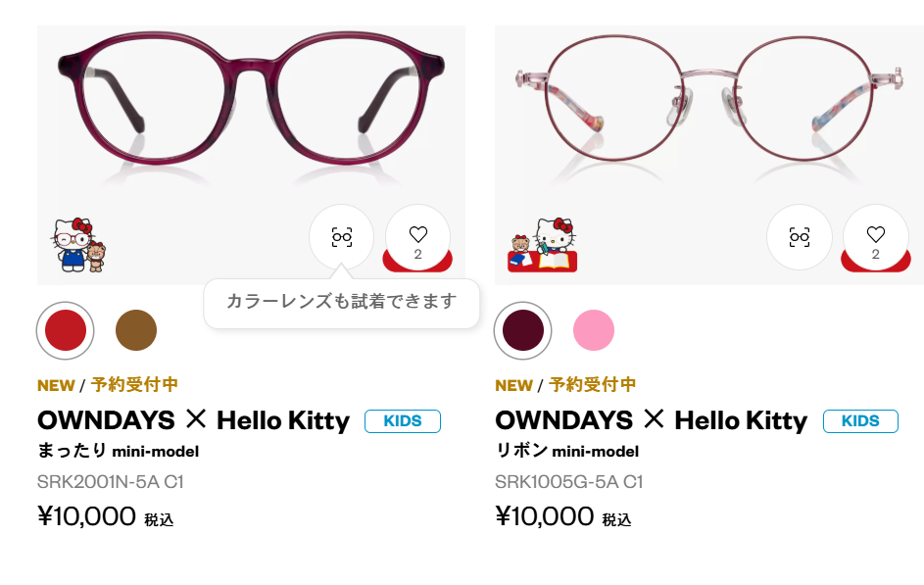
Task: Click the カラーレンズも試着できます tooltip
Action: click(x=341, y=302)
